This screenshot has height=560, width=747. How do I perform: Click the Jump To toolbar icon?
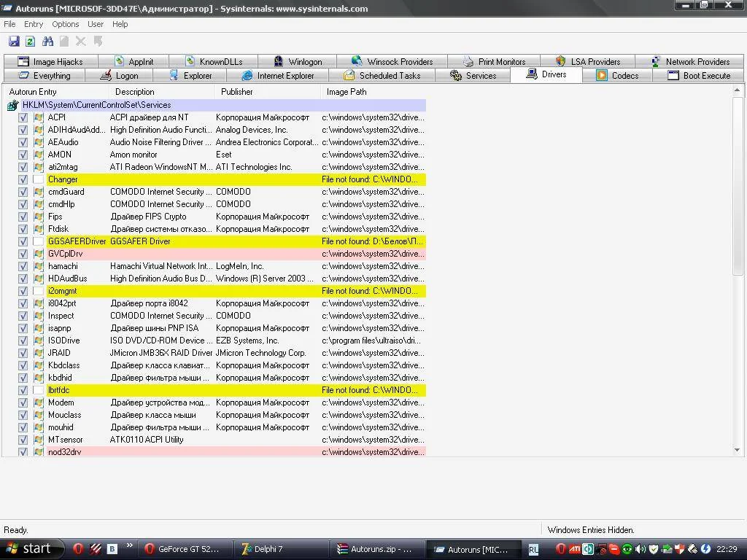pos(98,42)
